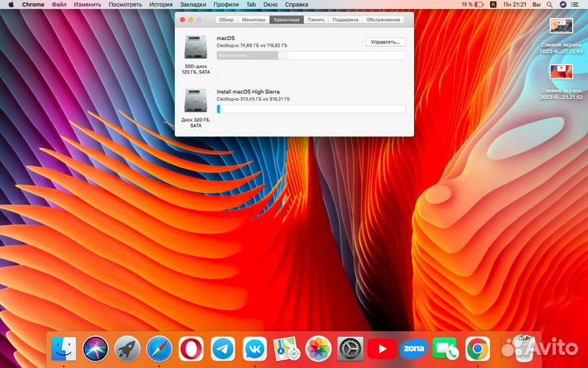Click the 'SSD-диск 120 ГБ, SATA' label
The width and height of the screenshot is (588, 368).
tap(196, 69)
